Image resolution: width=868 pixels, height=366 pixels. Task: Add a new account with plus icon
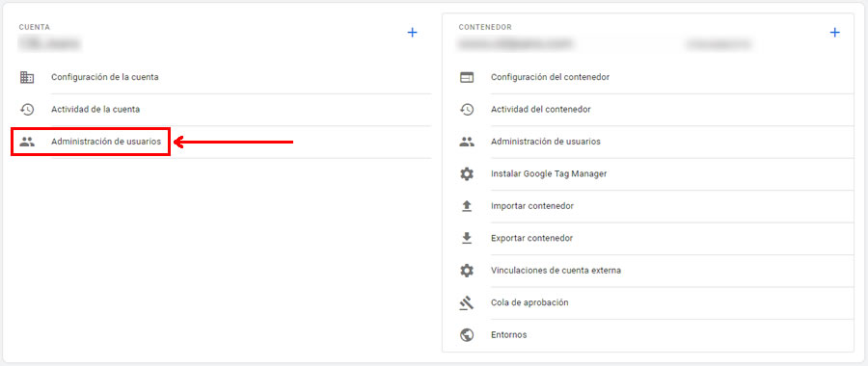(x=412, y=33)
